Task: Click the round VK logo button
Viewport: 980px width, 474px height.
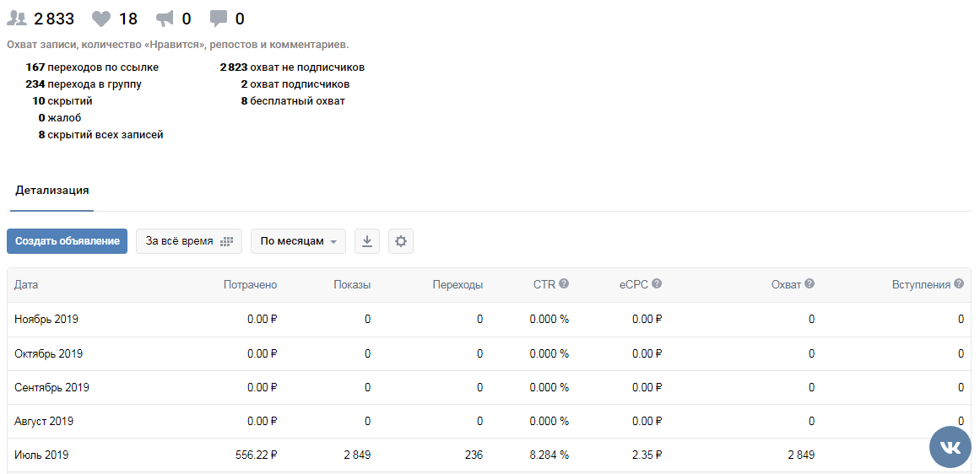Action: point(950,446)
